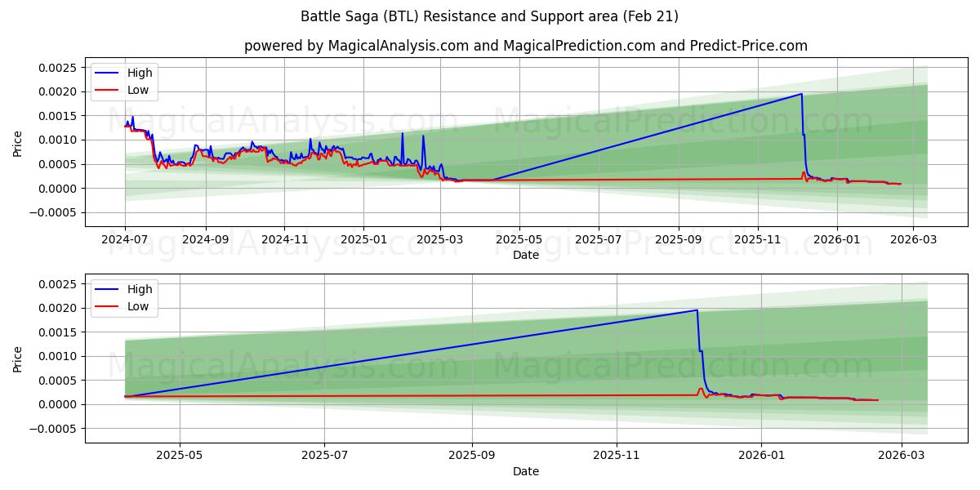Click the bottom chart's "Date" x-axis label
The width and height of the screenshot is (980, 490).
pyautogui.click(x=526, y=471)
